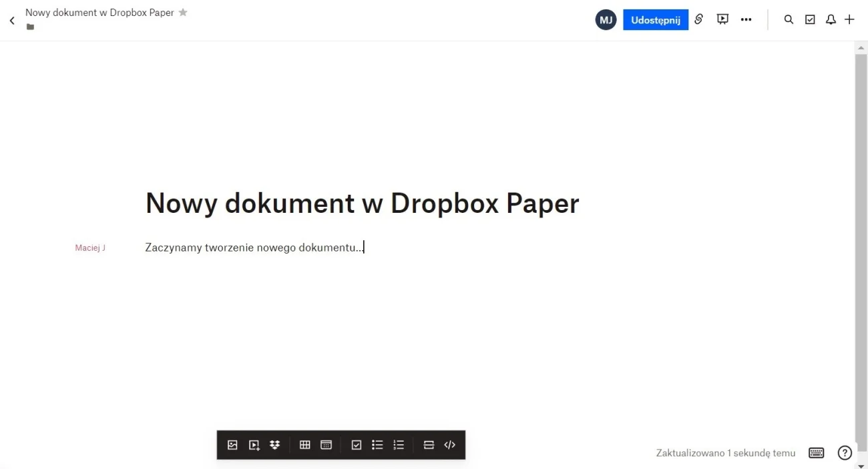Go back using the left chevron arrow
This screenshot has width=868, height=469.
[x=12, y=21]
